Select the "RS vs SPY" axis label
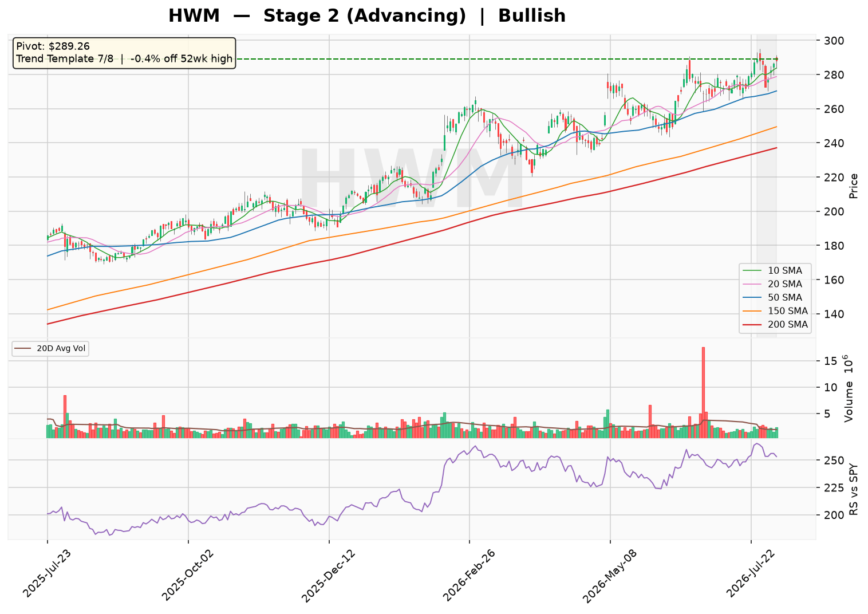This screenshot has width=868, height=614. pos(854,489)
